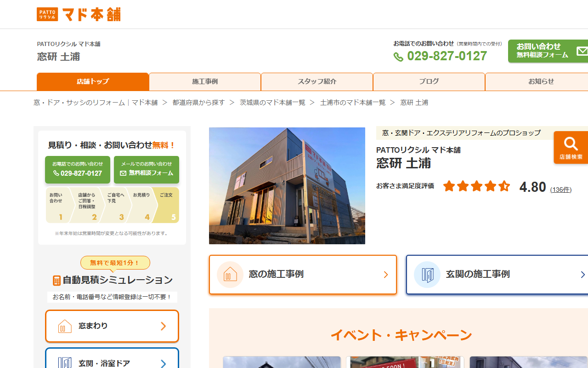Open the (136件) reviews link
The height and width of the screenshot is (368, 588).
561,190
